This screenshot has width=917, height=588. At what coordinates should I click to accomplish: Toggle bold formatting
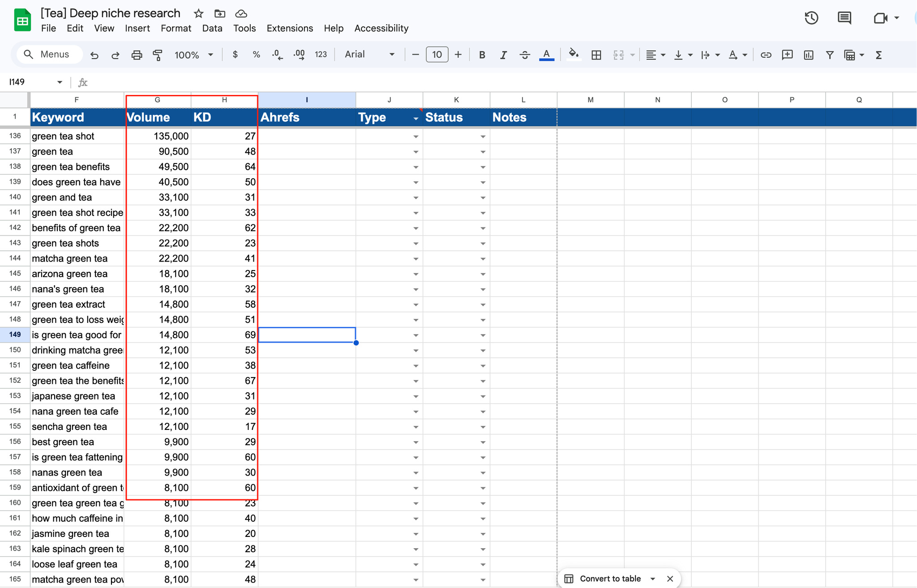482,55
